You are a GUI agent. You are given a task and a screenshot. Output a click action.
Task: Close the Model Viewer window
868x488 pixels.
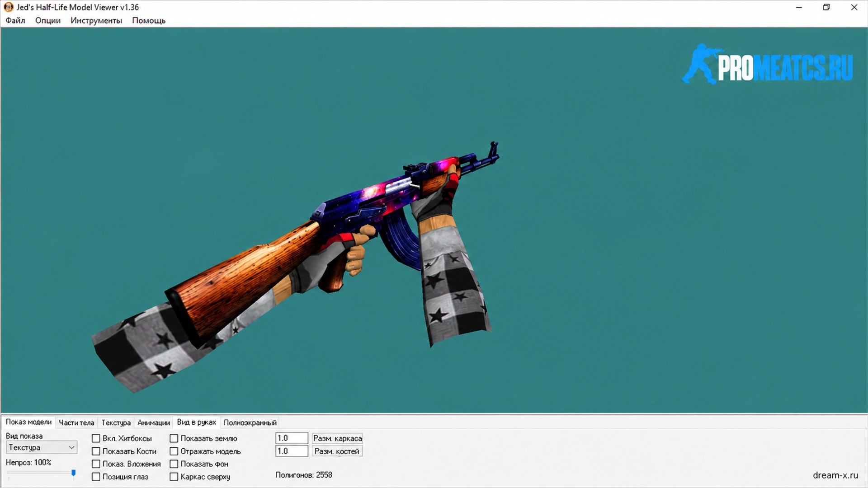[x=854, y=7]
